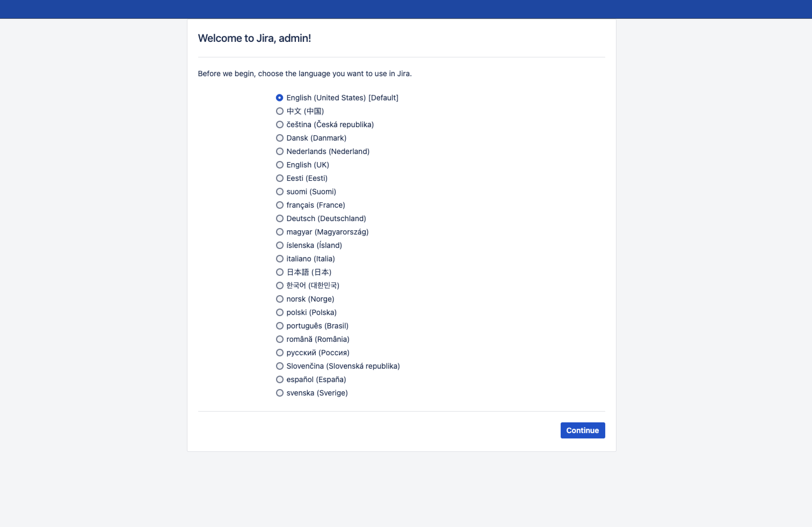This screenshot has width=812, height=527.
Task: Choose English (UK) language
Action: (x=280, y=165)
